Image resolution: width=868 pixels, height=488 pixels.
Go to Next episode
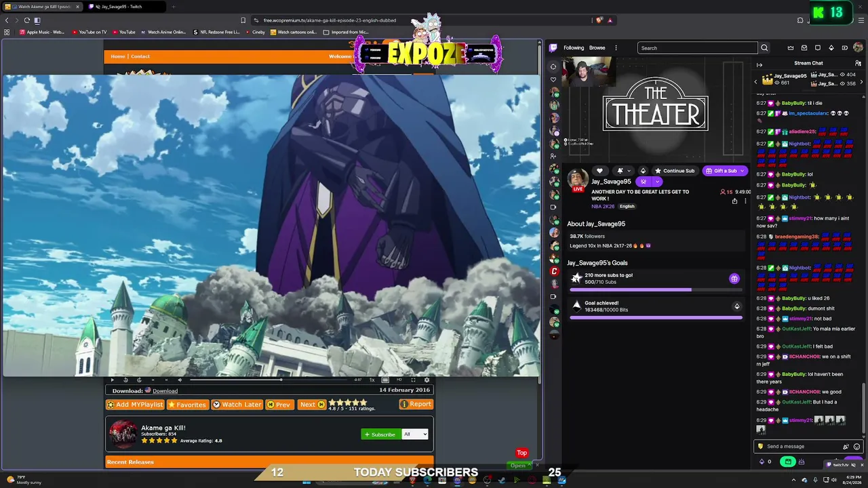tap(313, 405)
